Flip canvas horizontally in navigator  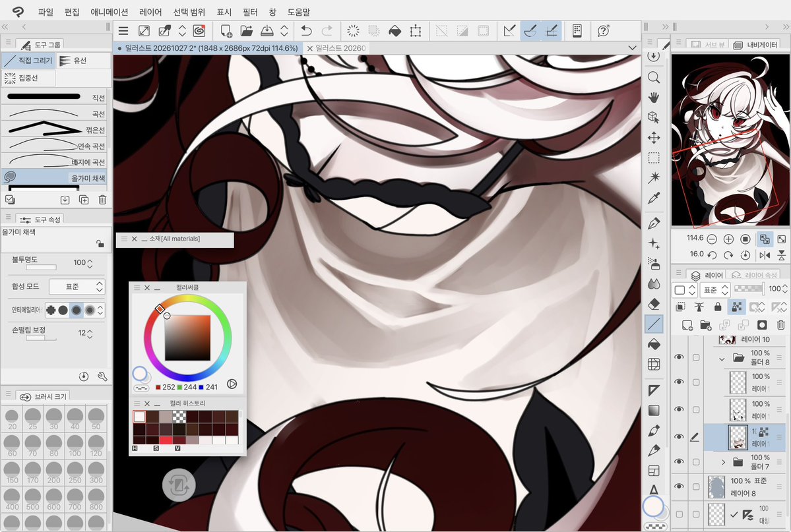(x=765, y=255)
